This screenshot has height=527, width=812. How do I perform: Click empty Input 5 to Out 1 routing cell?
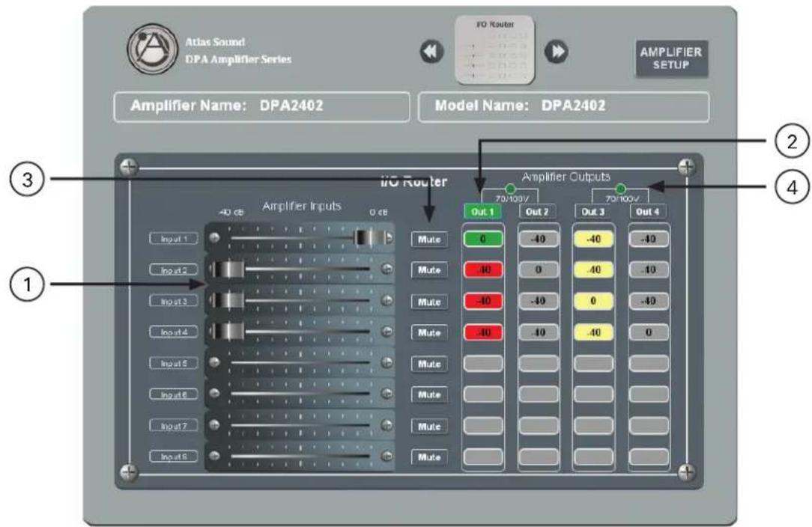[482, 363]
